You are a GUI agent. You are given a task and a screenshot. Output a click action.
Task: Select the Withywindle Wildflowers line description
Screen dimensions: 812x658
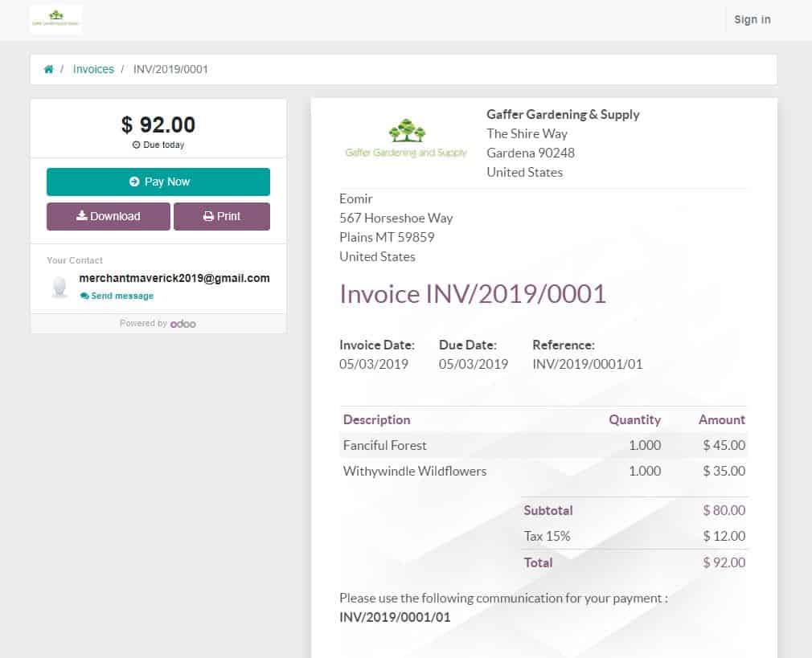click(415, 471)
